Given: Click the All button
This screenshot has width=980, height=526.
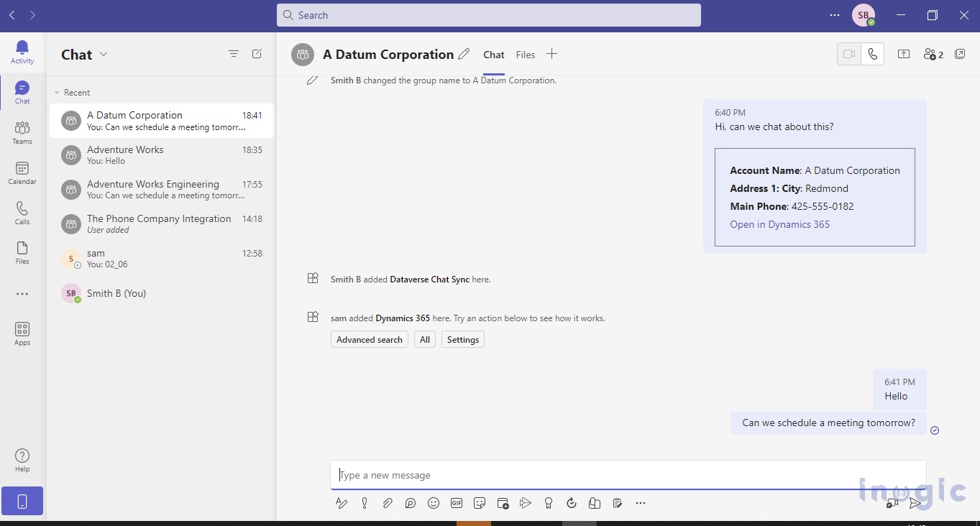Looking at the screenshot, I should pos(425,339).
